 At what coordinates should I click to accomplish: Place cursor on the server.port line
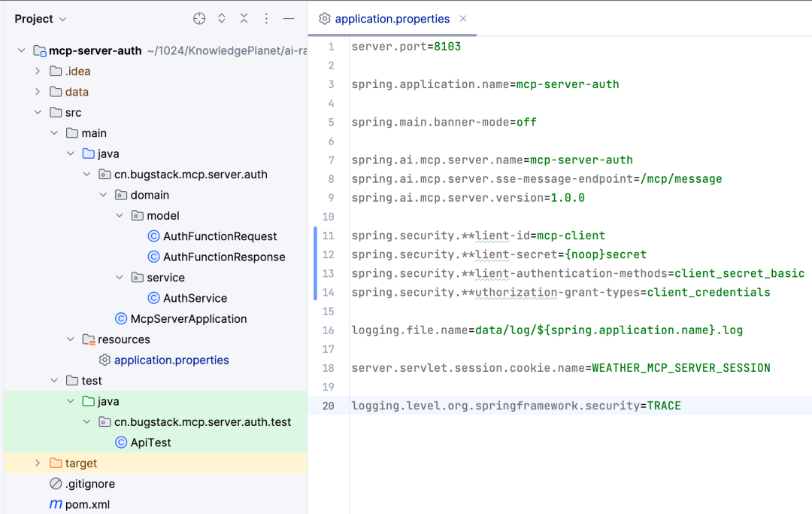coord(406,47)
